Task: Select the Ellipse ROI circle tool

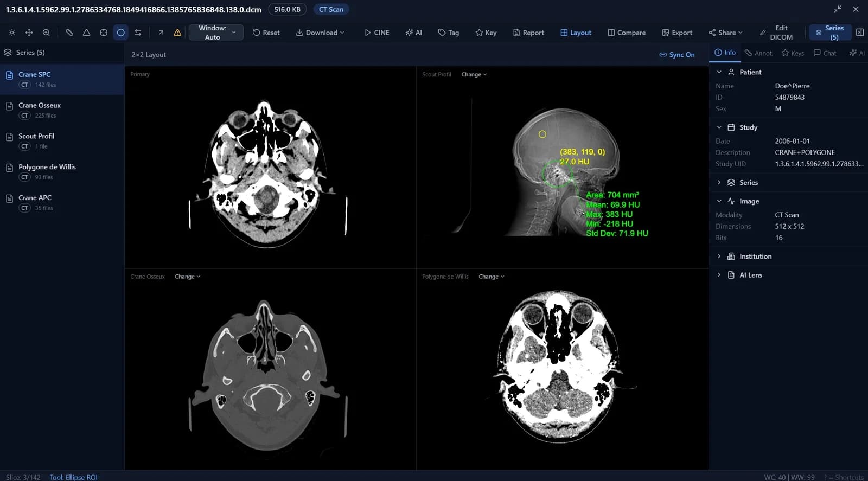Action: (121, 33)
